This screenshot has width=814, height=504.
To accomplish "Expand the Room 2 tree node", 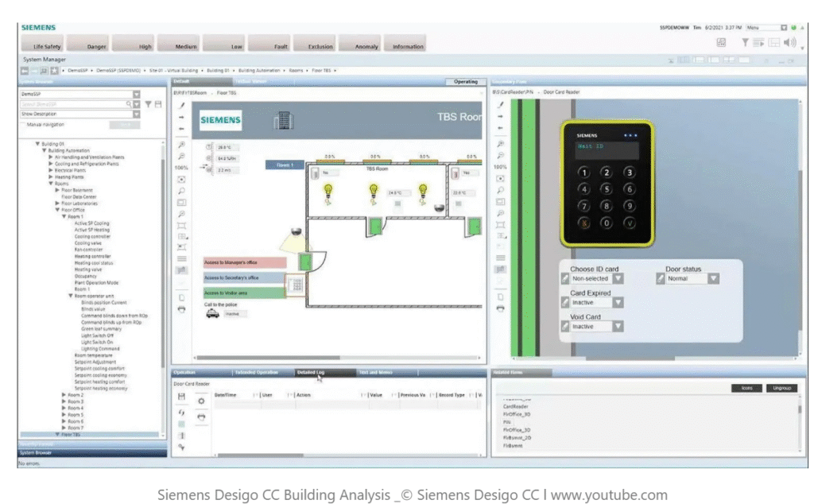I will click(x=64, y=395).
